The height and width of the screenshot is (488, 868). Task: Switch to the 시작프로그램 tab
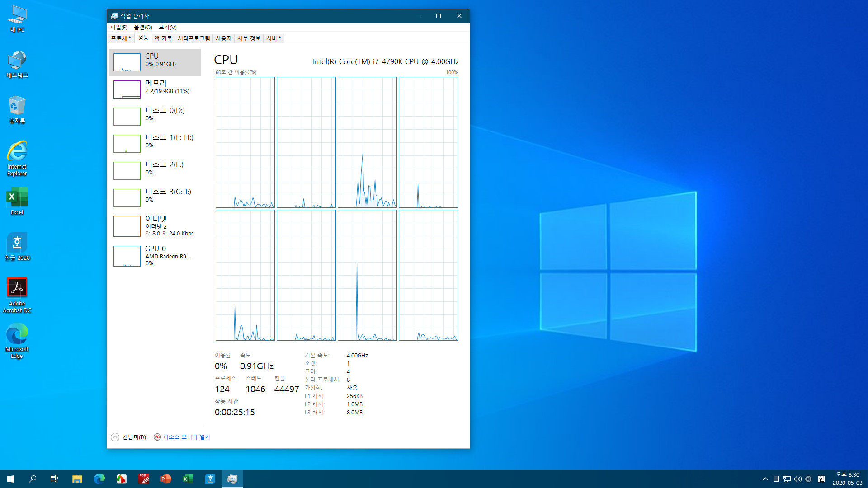(194, 38)
